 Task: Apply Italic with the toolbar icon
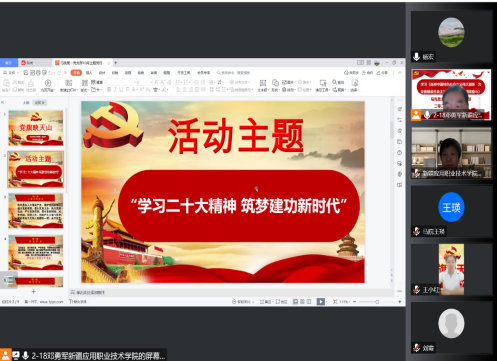click(x=115, y=90)
